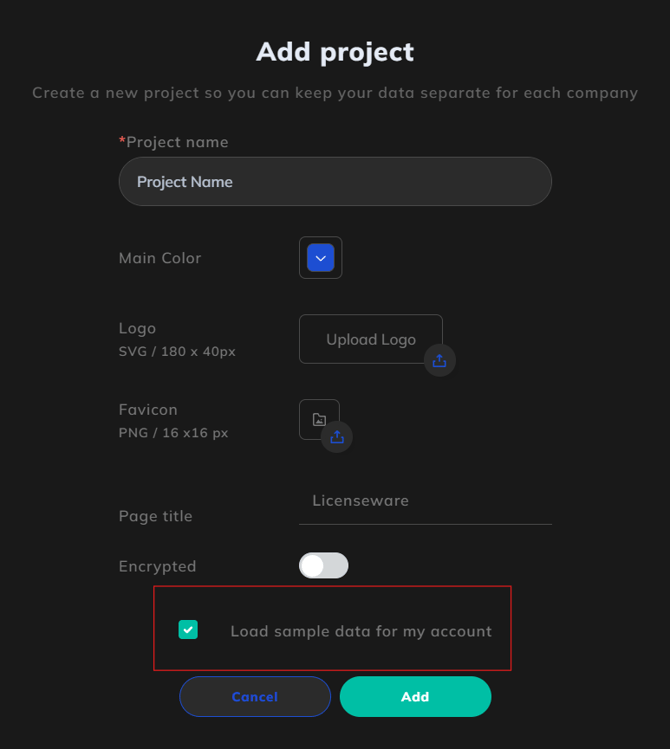
Task: Click the Load sample data label text
Action: point(361,631)
